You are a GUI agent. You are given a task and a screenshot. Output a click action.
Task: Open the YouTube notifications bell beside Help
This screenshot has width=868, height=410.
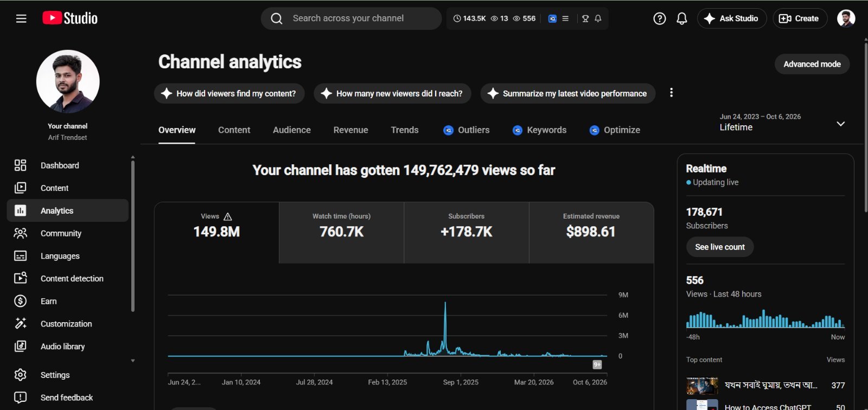point(682,18)
